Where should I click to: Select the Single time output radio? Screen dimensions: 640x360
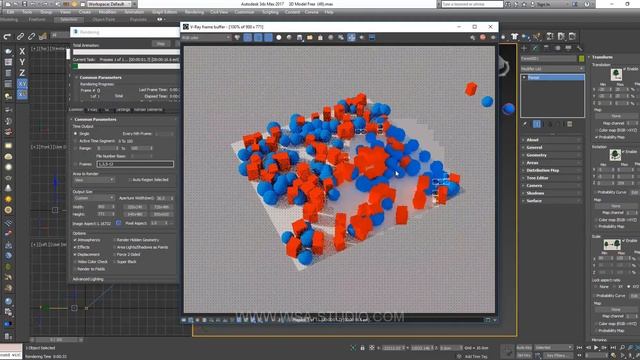(76, 133)
